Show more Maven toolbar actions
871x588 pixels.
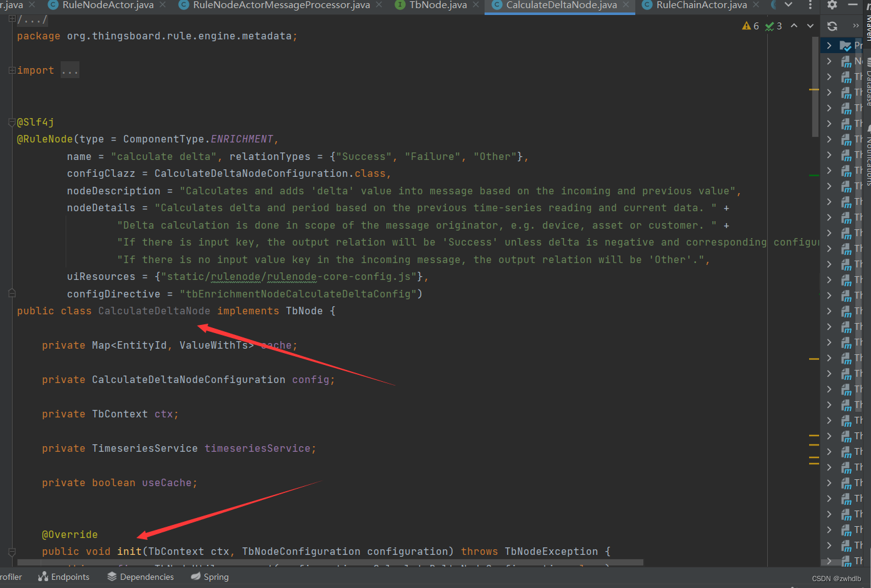tap(855, 26)
